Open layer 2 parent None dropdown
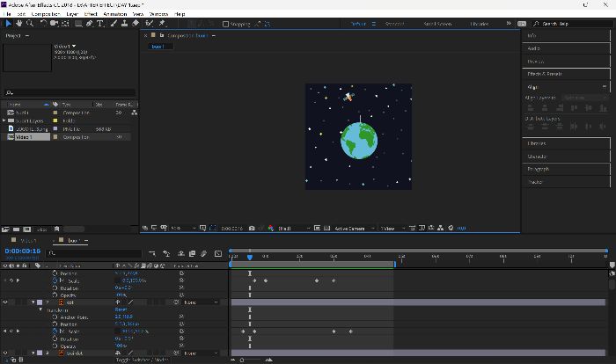Image resolution: width=616 pixels, height=364 pixels. (x=201, y=302)
